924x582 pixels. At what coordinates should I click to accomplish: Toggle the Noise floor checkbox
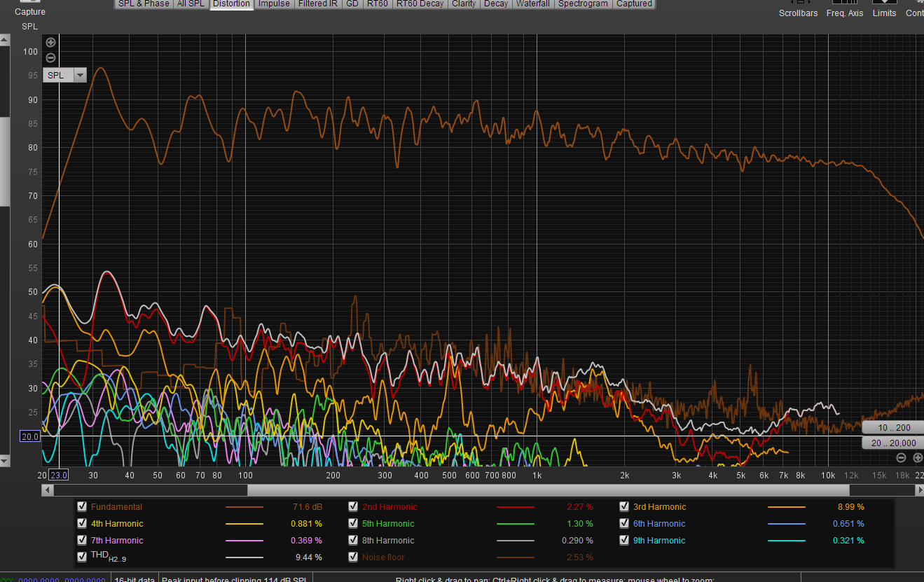point(353,557)
